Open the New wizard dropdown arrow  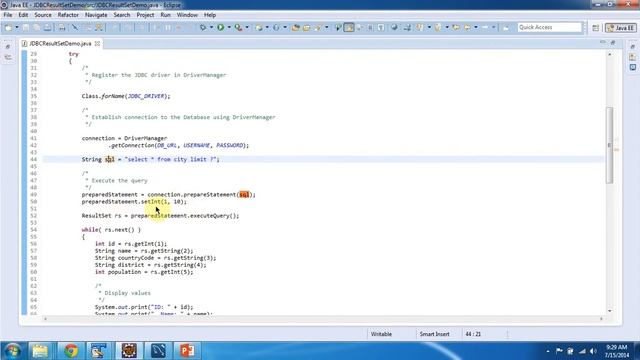pos(17,27)
